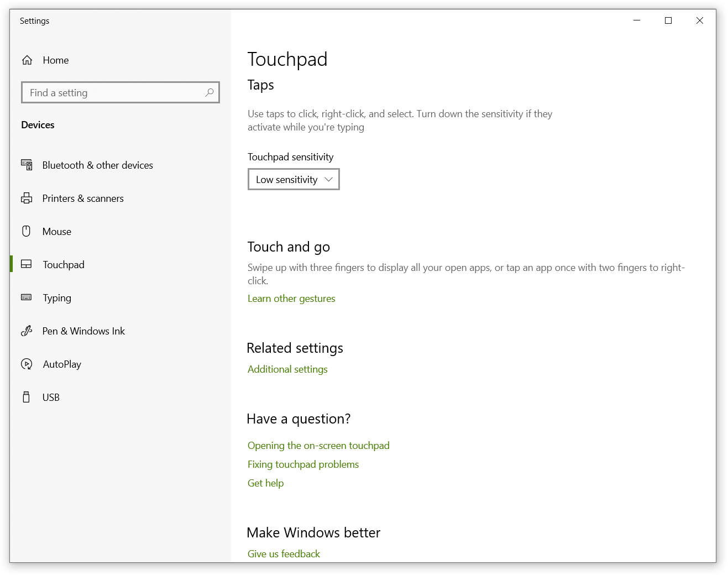The width and height of the screenshot is (728, 575).
Task: Open Typing settings via keyboard icon
Action: [27, 297]
